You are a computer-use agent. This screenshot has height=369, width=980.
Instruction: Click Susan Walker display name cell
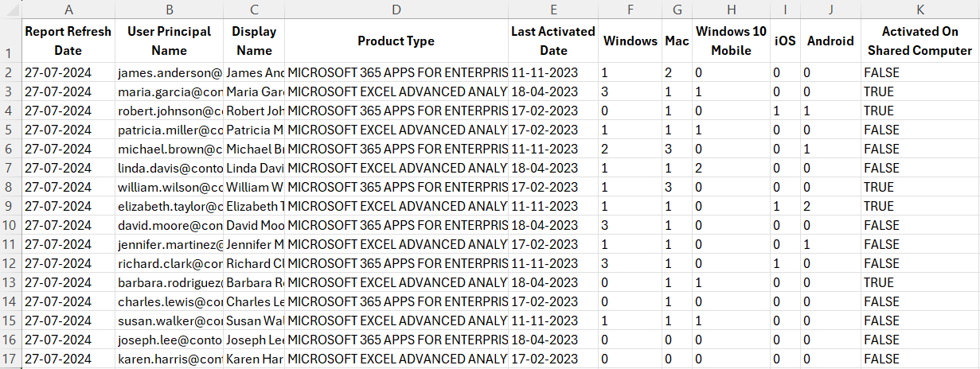tap(254, 320)
